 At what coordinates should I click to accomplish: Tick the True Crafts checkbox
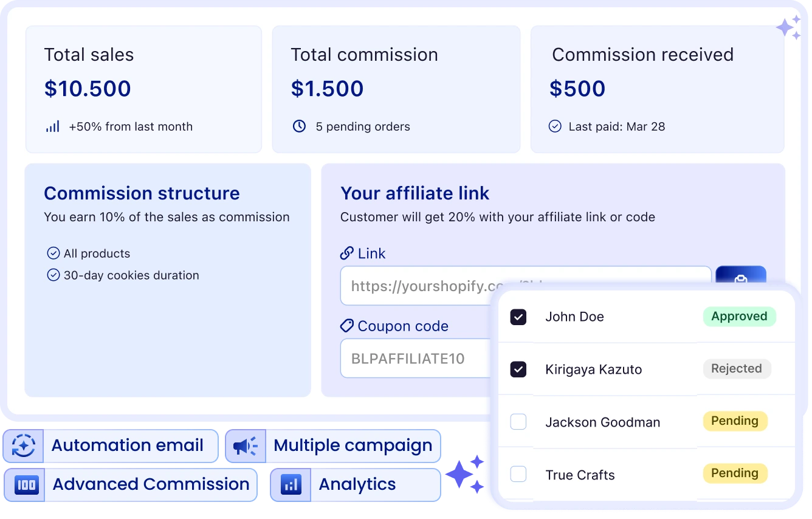pos(518,474)
